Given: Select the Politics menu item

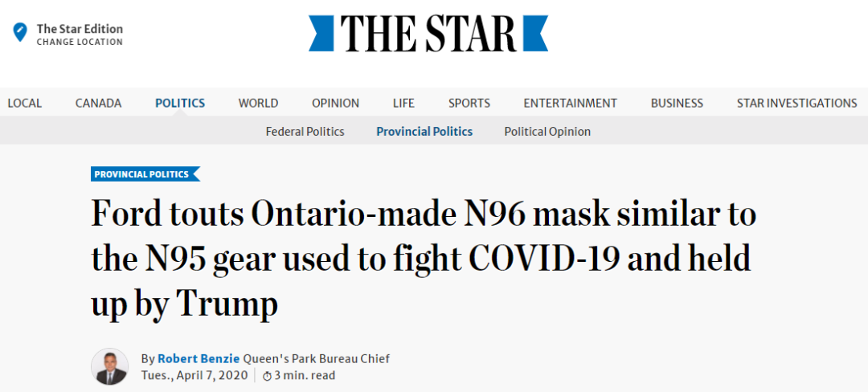Looking at the screenshot, I should click(180, 103).
